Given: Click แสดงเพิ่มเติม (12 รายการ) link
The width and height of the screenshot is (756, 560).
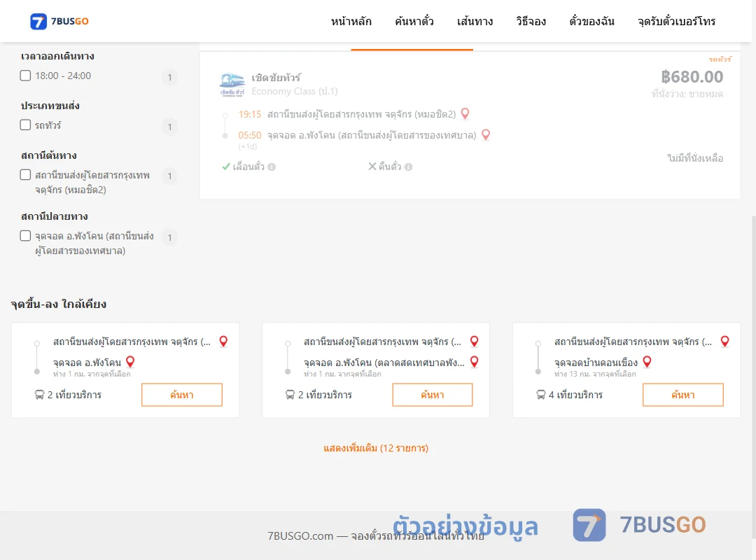Looking at the screenshot, I should pyautogui.click(x=376, y=448).
